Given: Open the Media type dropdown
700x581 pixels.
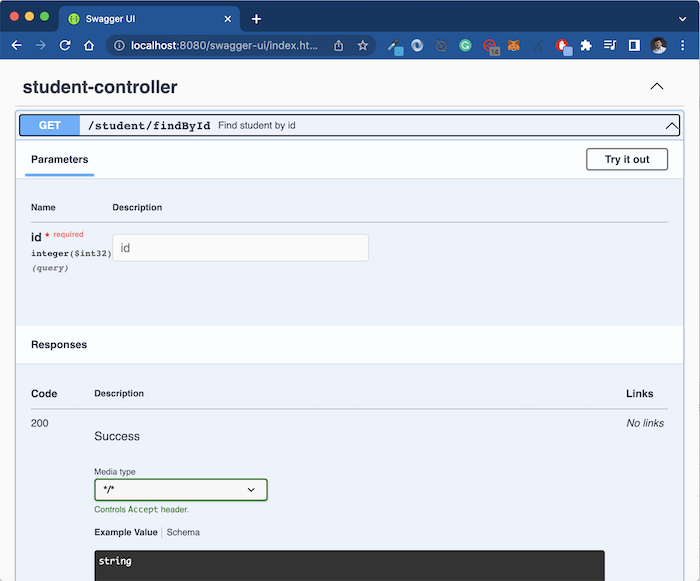Looking at the screenshot, I should click(181, 489).
